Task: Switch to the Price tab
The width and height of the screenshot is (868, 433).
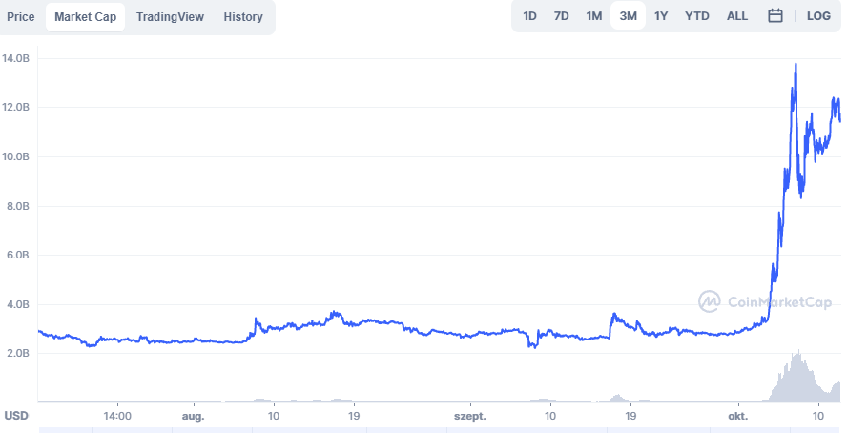Action: pos(20,17)
